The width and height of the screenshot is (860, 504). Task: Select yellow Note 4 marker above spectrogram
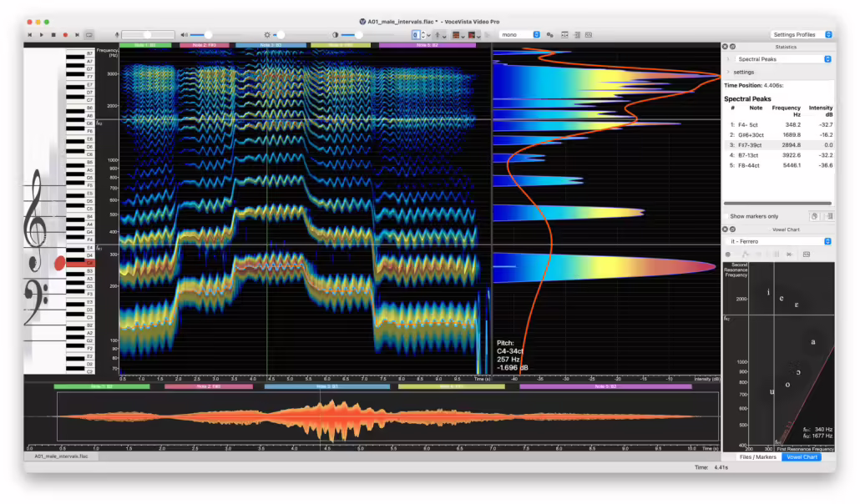(x=341, y=45)
